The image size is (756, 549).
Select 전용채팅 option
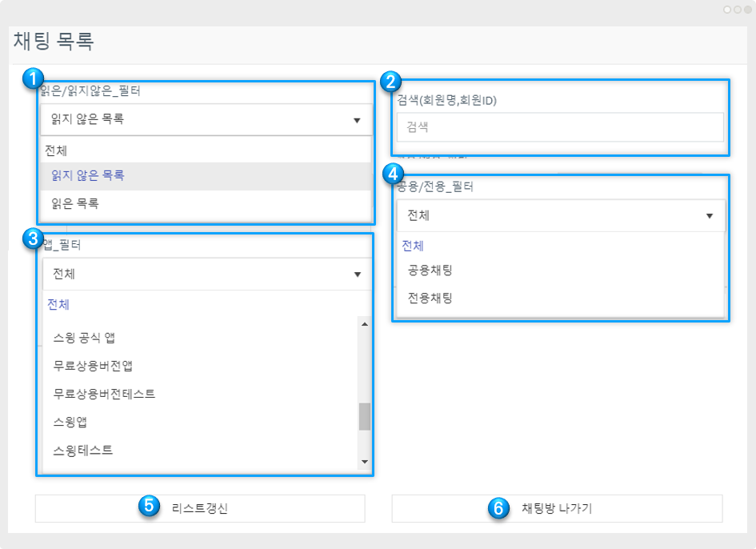click(430, 298)
